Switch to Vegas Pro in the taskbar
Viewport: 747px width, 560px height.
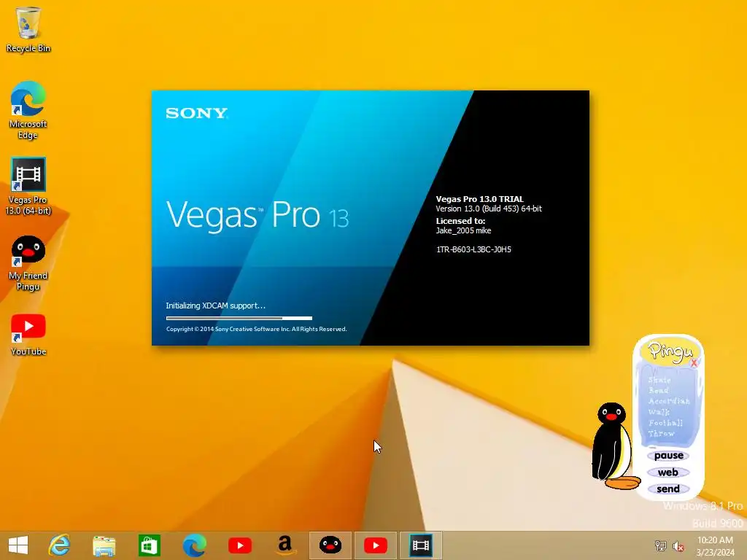coord(421,545)
